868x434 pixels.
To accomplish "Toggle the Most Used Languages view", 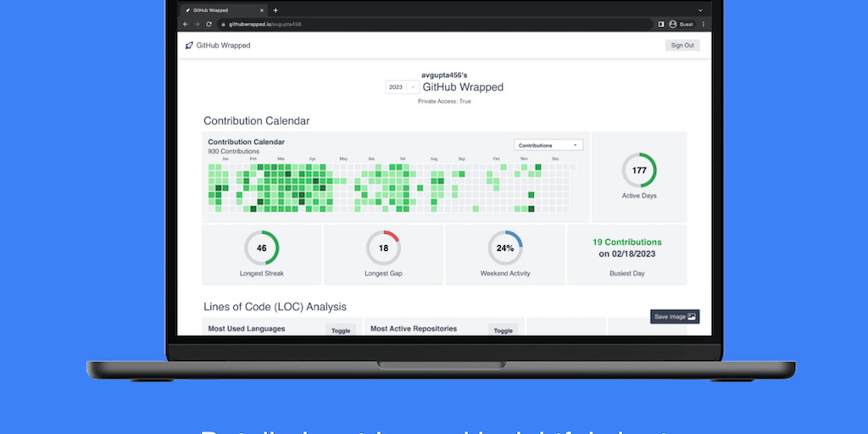I will (341, 331).
